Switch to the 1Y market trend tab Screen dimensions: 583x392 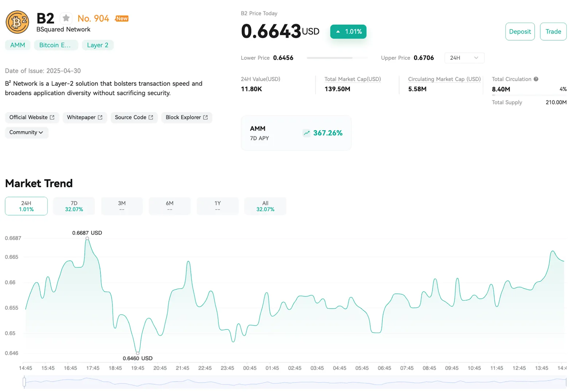[x=218, y=206]
